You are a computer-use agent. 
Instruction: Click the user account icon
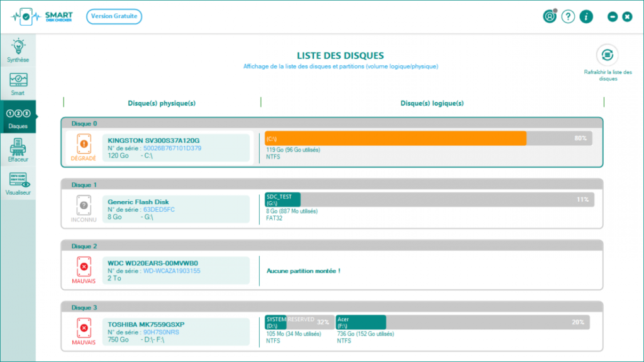pos(550,16)
